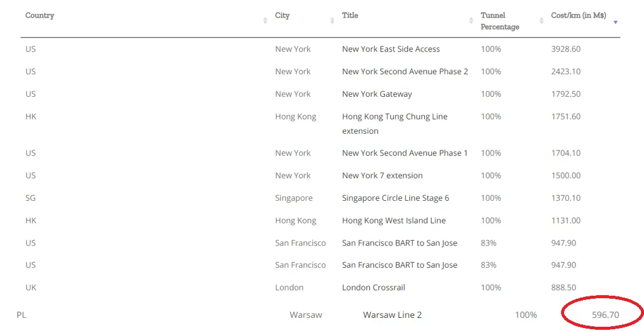Click cost value 2423.10

566,72
